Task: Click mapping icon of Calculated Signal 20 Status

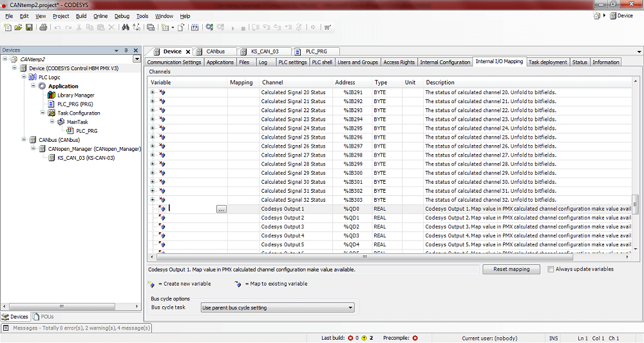Action: (162, 93)
